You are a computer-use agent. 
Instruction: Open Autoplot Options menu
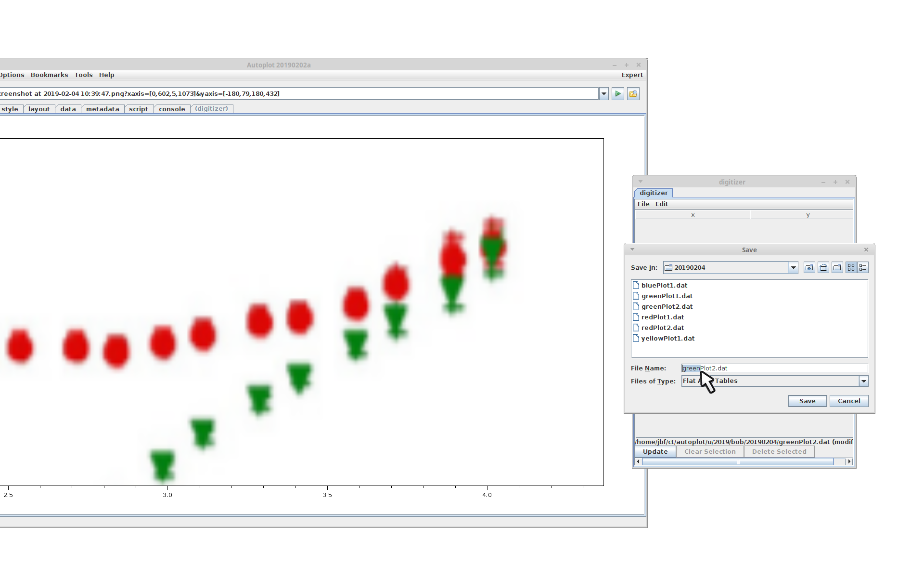pyautogui.click(x=12, y=75)
